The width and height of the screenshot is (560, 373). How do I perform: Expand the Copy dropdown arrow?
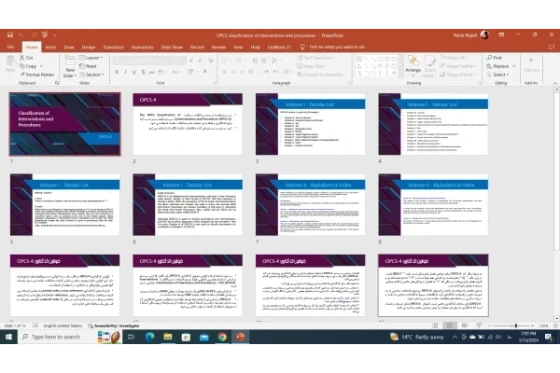[x=41, y=66]
